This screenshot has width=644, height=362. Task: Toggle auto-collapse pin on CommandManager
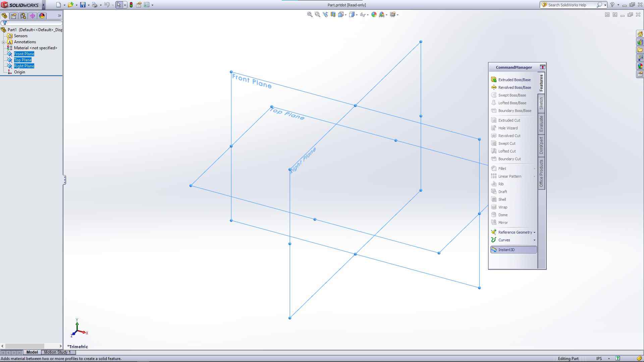point(542,67)
